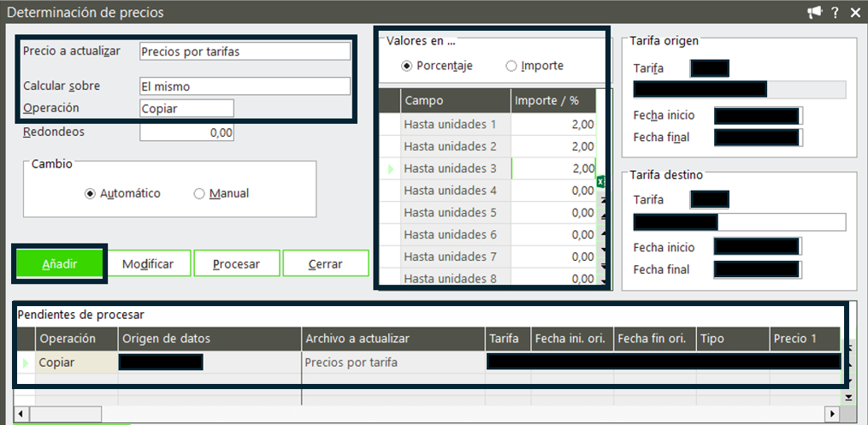Click the Cerrar button
Image resolution: width=868 pixels, height=425 pixels.
[326, 264]
